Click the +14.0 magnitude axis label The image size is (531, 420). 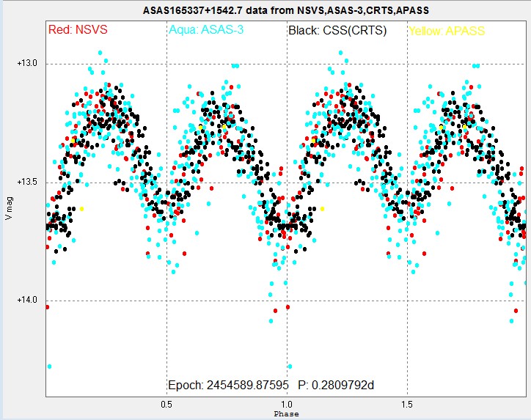[27, 300]
